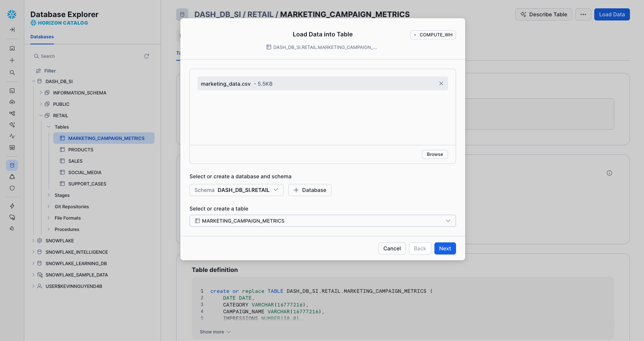Click the info icon on the right panel
Viewport: 644px width, 341px height.
point(609,173)
